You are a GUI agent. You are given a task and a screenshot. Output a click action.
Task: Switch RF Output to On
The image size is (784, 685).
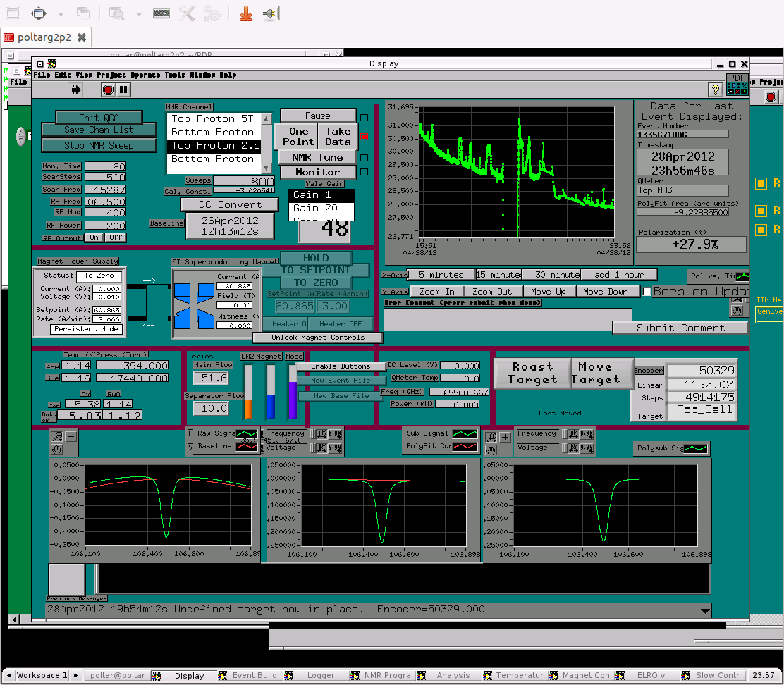[94, 237]
